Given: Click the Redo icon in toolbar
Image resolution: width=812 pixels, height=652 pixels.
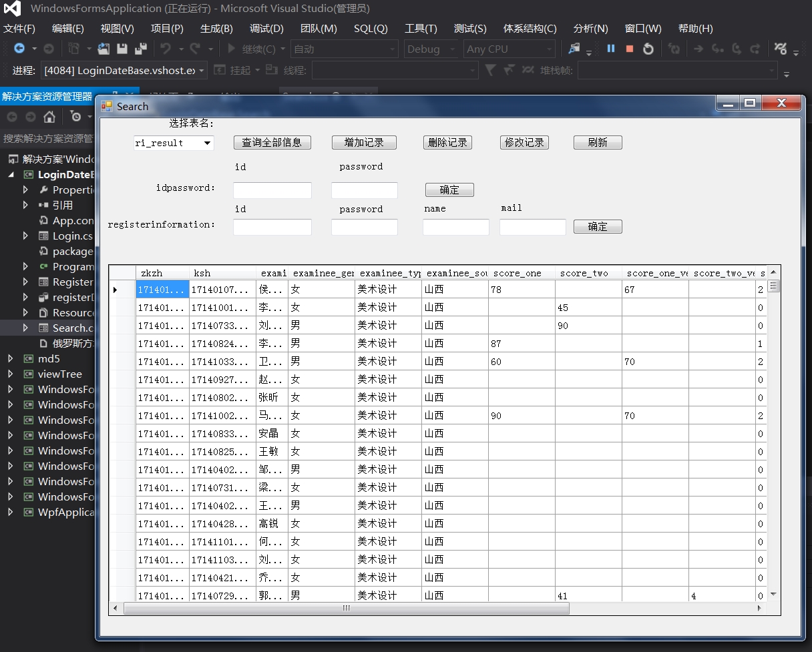Looking at the screenshot, I should 195,49.
